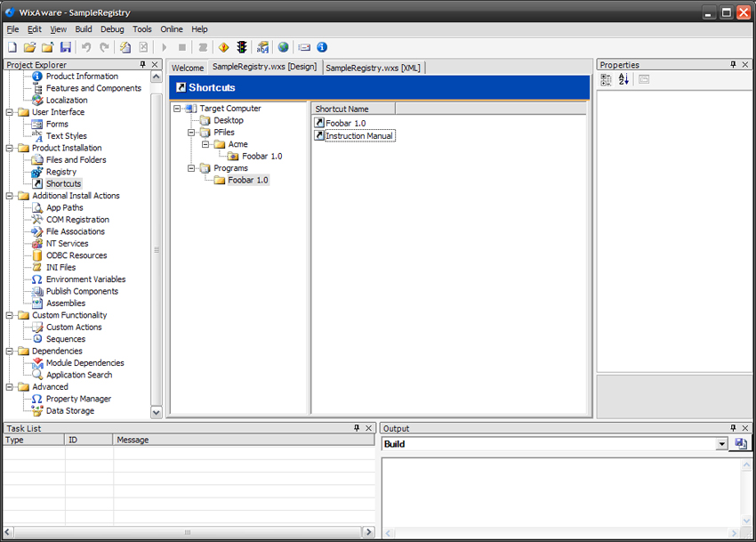Click the Open file toolbar icon

tap(30, 47)
